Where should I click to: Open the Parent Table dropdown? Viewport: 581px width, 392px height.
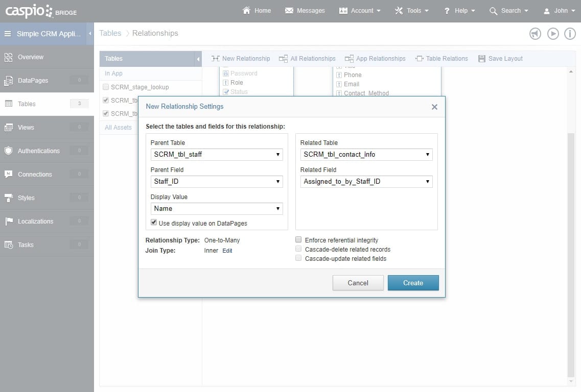tap(217, 154)
